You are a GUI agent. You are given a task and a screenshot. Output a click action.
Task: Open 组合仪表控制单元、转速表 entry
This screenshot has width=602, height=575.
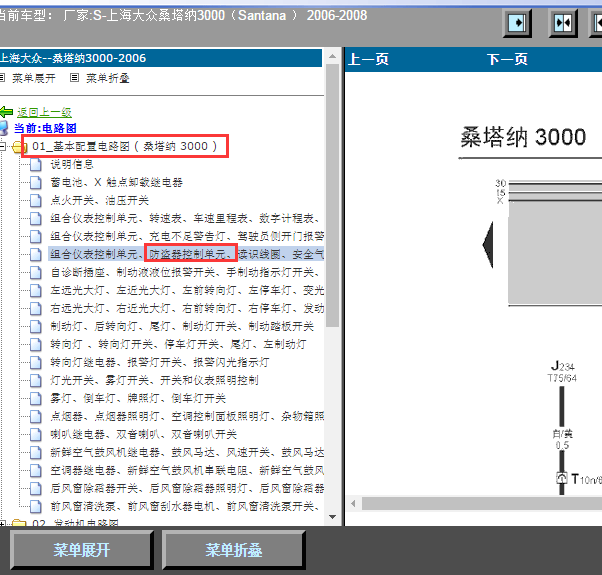(x=185, y=218)
